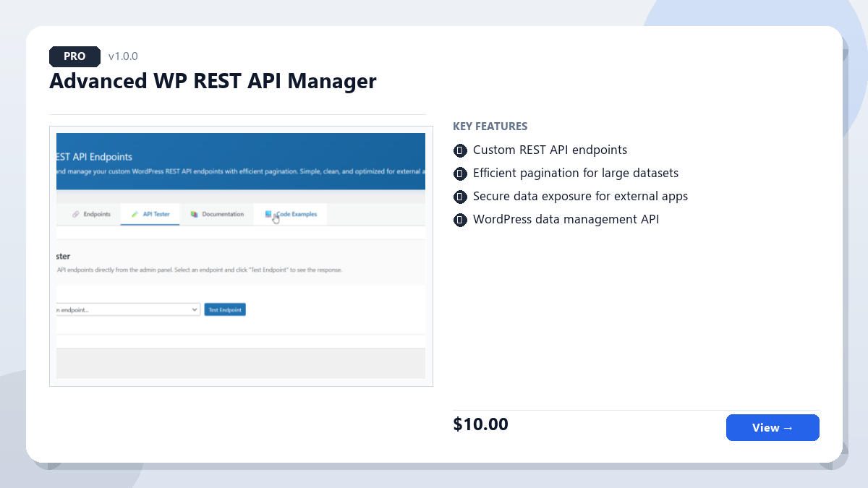Screen dimensions: 868x488
Task: Click the KEY FEATURES heading
Action: click(490, 127)
